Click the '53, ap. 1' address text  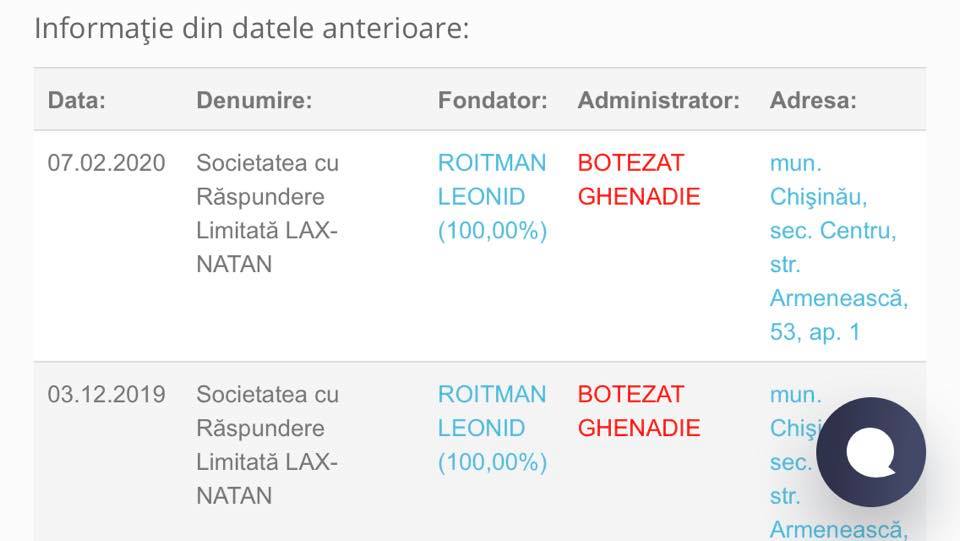(x=814, y=332)
